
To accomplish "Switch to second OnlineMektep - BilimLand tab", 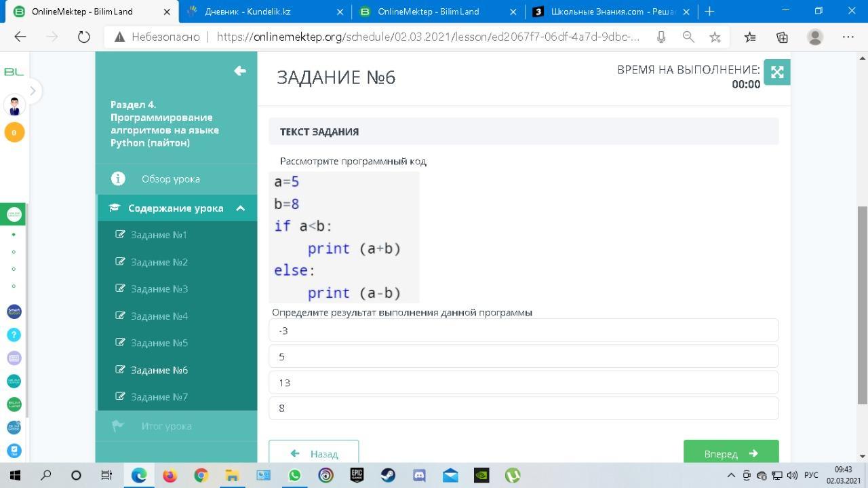I will coord(437,12).
